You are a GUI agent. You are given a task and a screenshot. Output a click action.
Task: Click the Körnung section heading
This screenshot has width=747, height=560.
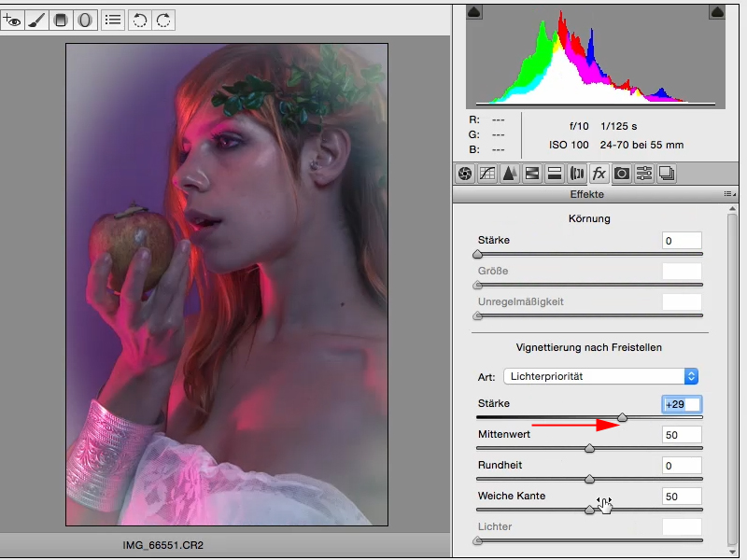click(589, 218)
